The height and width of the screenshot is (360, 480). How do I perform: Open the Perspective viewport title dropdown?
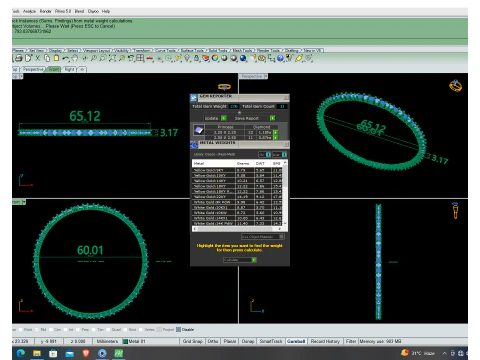point(266,76)
